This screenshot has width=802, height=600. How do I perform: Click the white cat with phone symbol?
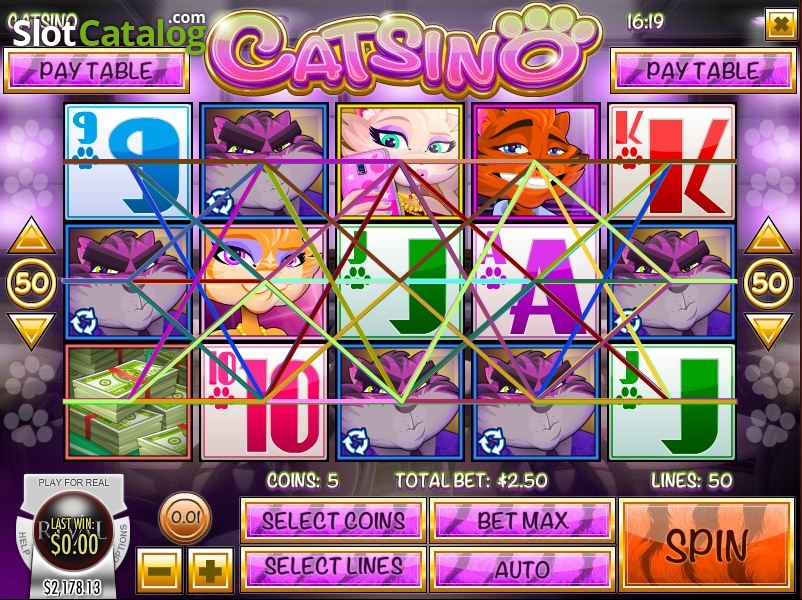click(x=400, y=161)
